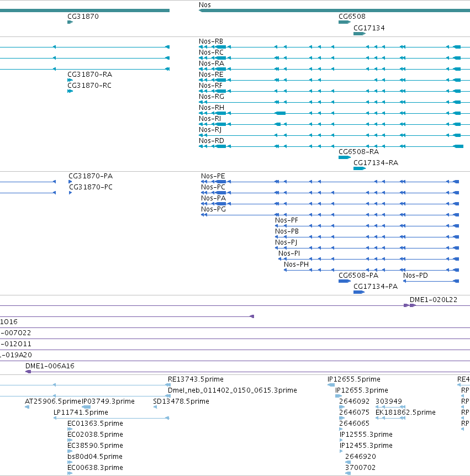This screenshot has height=476, width=470.
Task: Select the Nos-PC protein label
Action: pyautogui.click(x=213, y=187)
